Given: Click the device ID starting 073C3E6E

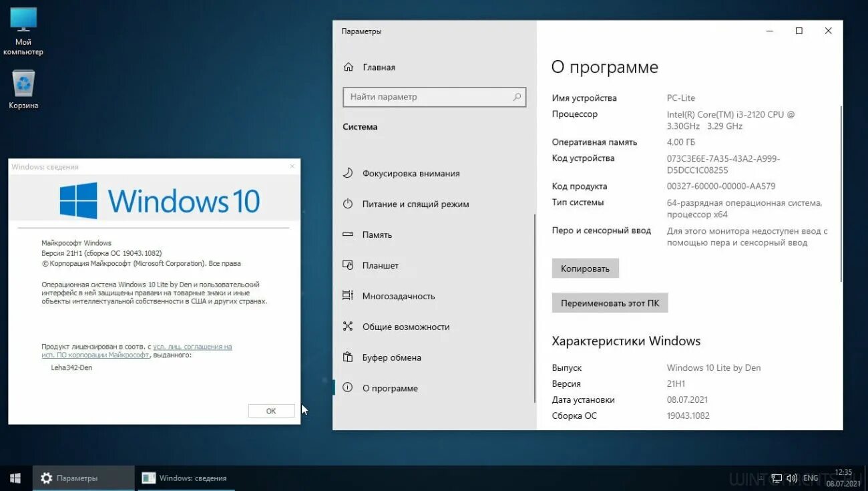Looking at the screenshot, I should [x=724, y=164].
